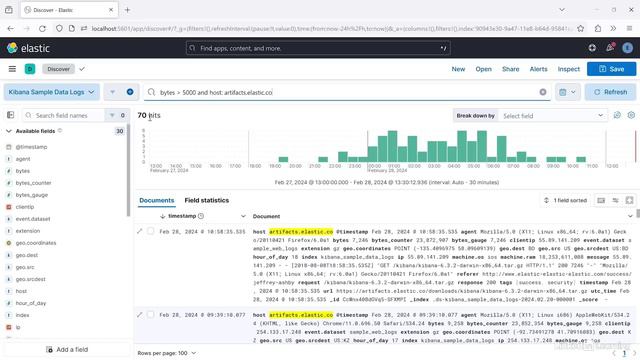The image size is (640, 360).
Task: Click Alerts in the top menu
Action: (x=538, y=69)
